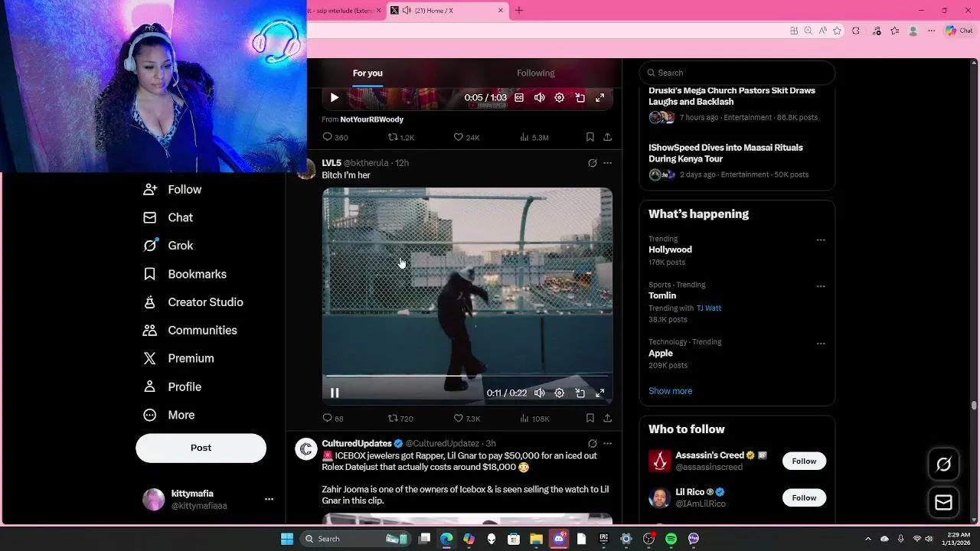Follow Assassin's Creed account
Image resolution: width=980 pixels, height=551 pixels.
click(x=804, y=461)
